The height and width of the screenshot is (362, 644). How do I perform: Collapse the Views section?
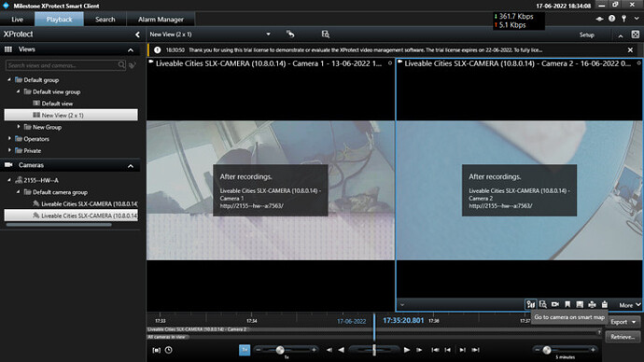click(131, 50)
